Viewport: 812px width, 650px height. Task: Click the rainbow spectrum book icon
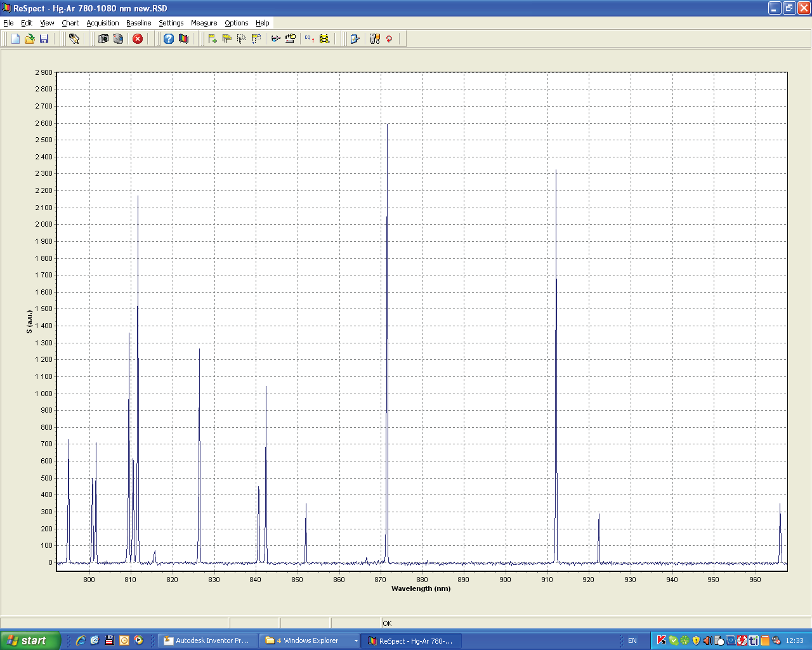coord(183,39)
